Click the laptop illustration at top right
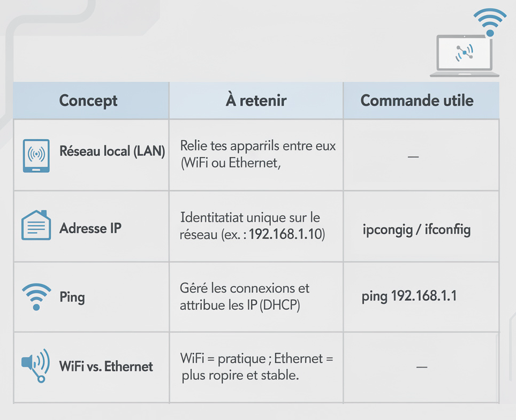Image resolution: width=516 pixels, height=420 pixels. (x=464, y=56)
